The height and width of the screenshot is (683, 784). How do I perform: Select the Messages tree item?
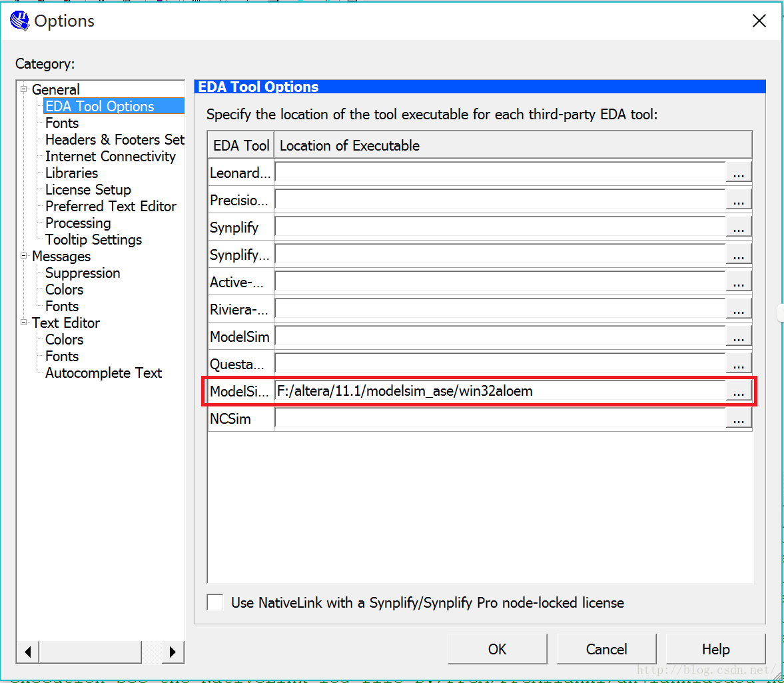pos(61,256)
